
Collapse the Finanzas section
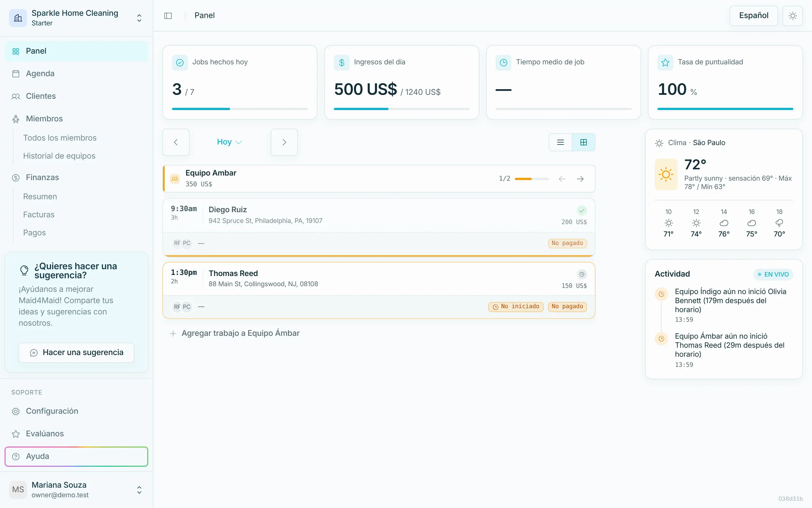click(x=76, y=178)
